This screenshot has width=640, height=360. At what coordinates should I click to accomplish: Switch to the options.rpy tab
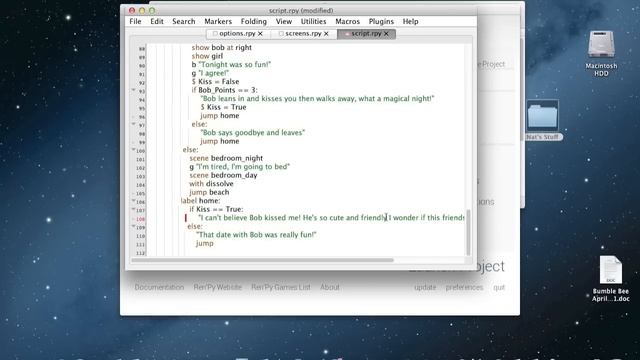[x=237, y=33]
